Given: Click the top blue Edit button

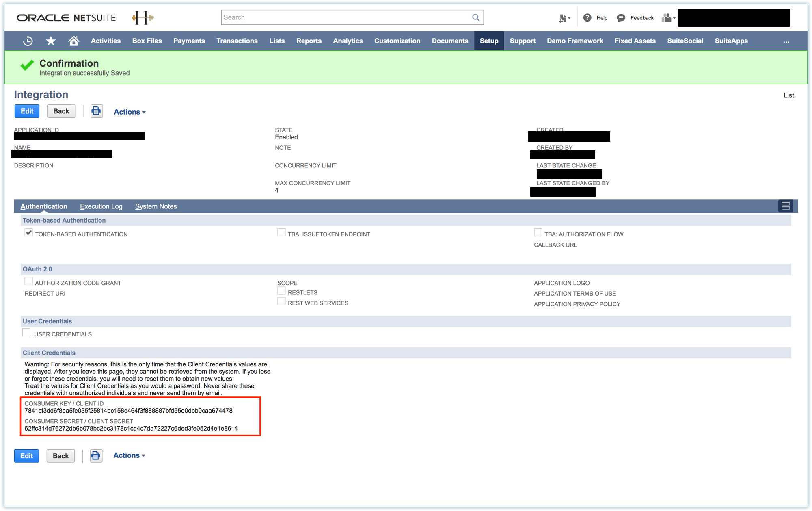Looking at the screenshot, I should [x=27, y=111].
